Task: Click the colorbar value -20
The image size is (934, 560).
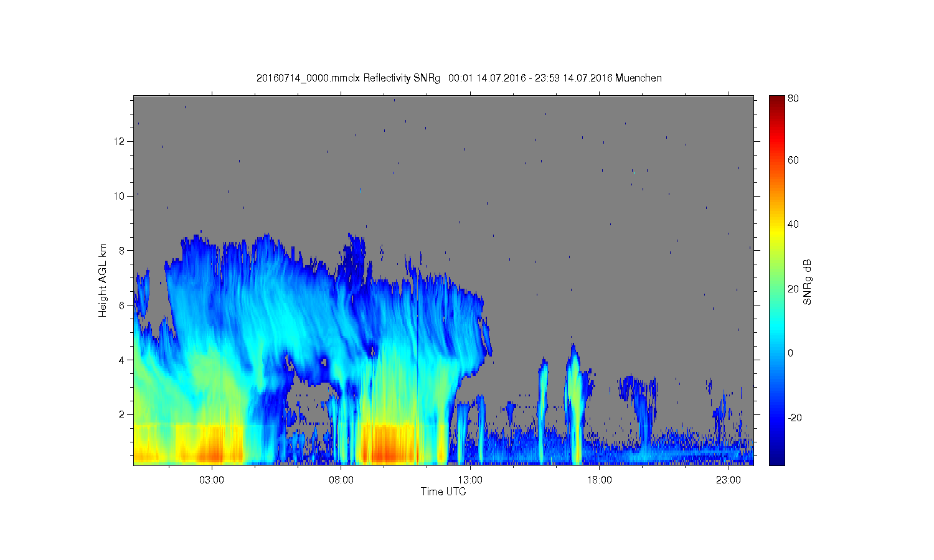Action: [795, 418]
